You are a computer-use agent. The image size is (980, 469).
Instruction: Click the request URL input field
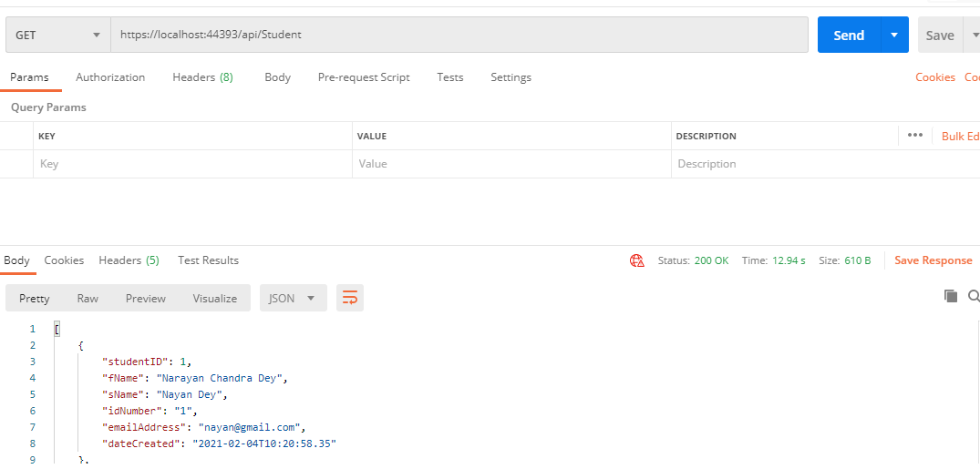pyautogui.click(x=459, y=36)
